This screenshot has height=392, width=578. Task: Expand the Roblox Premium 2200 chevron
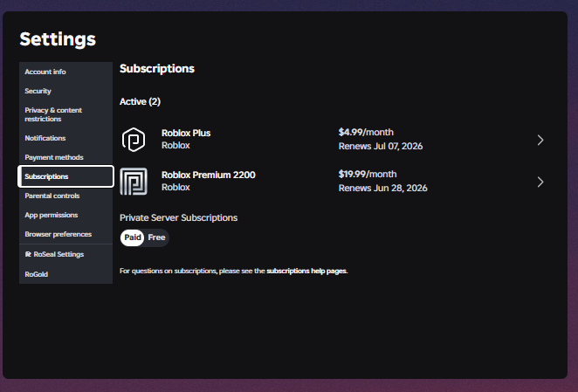click(540, 182)
